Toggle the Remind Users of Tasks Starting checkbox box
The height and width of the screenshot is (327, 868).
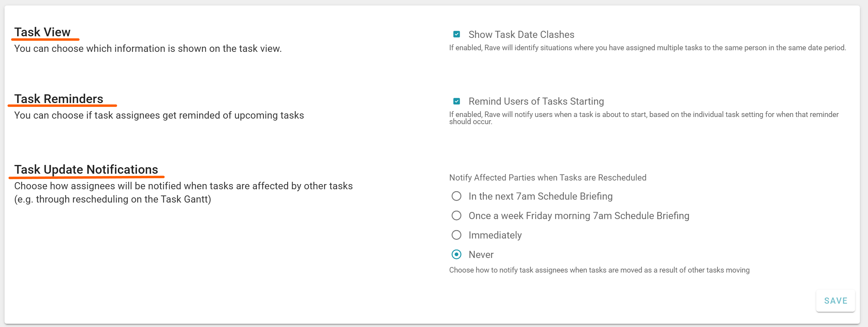457,101
